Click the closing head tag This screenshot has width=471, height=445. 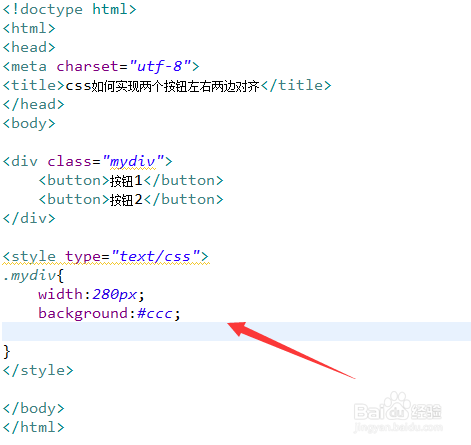(33, 105)
